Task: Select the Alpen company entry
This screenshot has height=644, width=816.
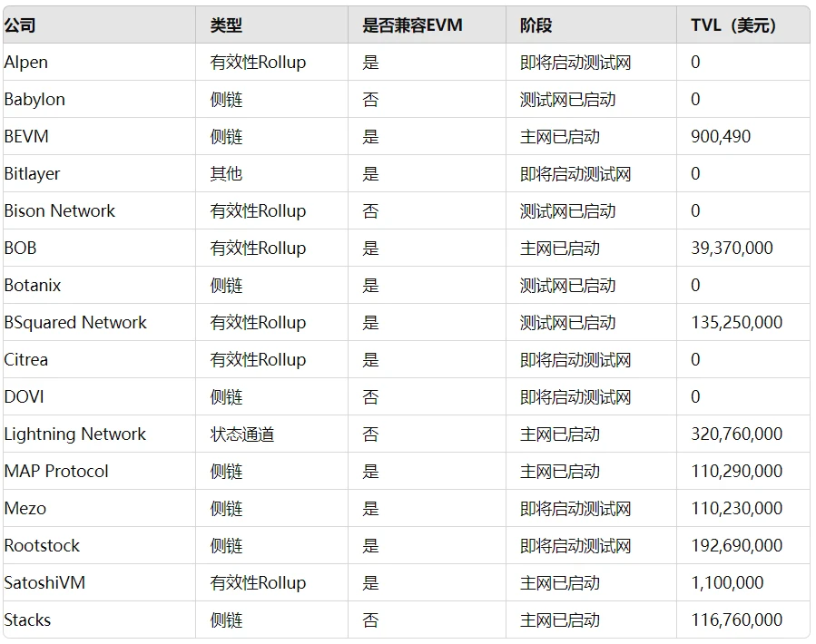Action: pos(26,62)
